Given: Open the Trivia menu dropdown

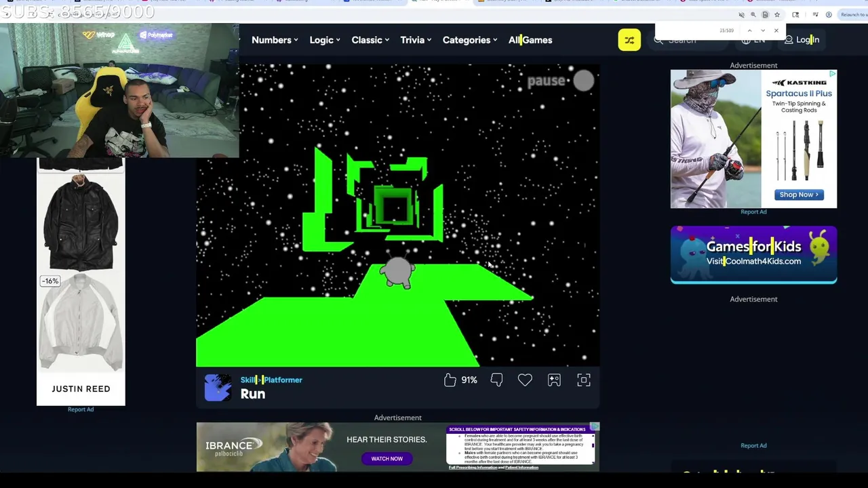Looking at the screenshot, I should pos(416,40).
